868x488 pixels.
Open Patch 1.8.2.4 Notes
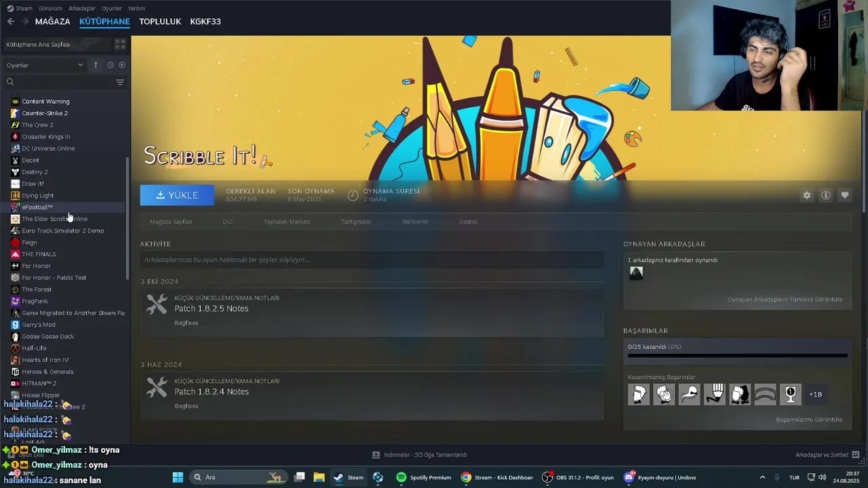tap(212, 392)
